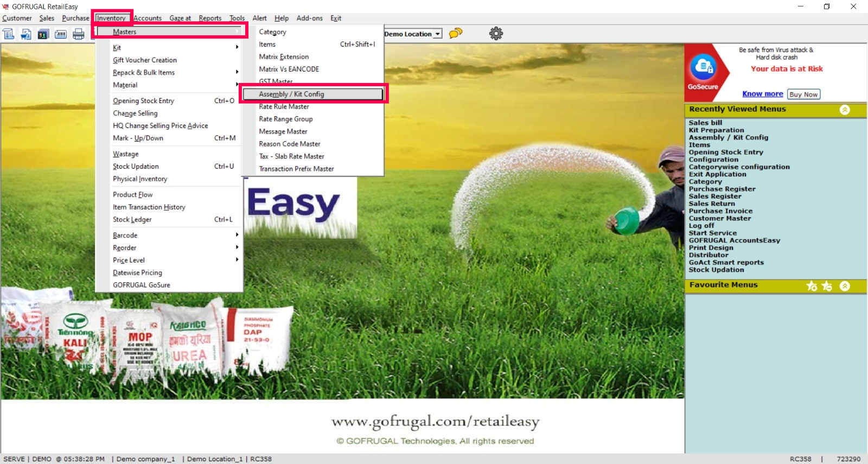Collapse the Favourite Menus panel
This screenshot has width=868, height=464.
(x=845, y=285)
